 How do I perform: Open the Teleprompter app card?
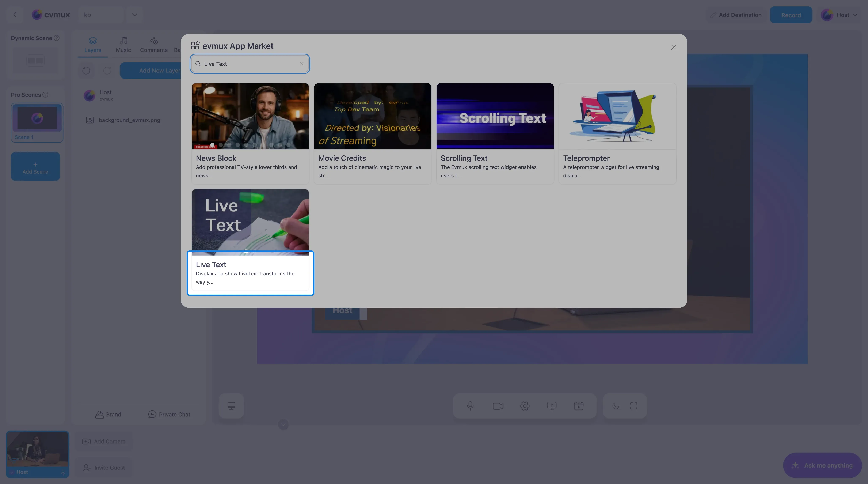coord(617,133)
